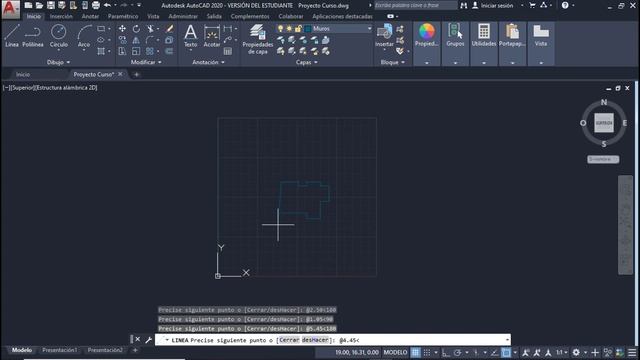640x360 pixels.
Task: Click the Cerrar option in command line
Action: click(x=289, y=340)
